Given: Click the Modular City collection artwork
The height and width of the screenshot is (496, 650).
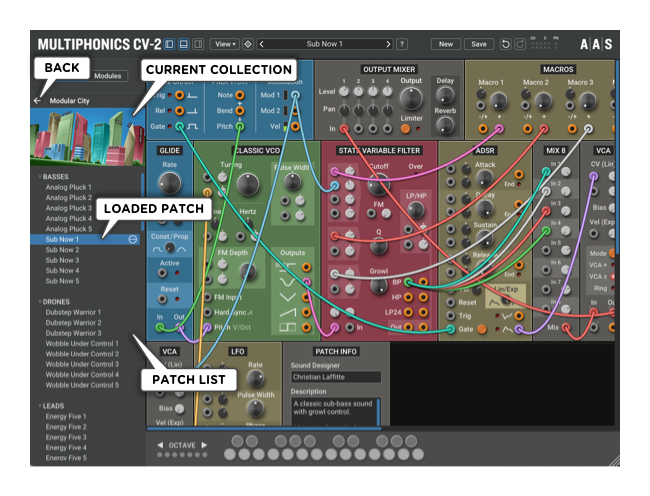Looking at the screenshot, I should 87,137.
